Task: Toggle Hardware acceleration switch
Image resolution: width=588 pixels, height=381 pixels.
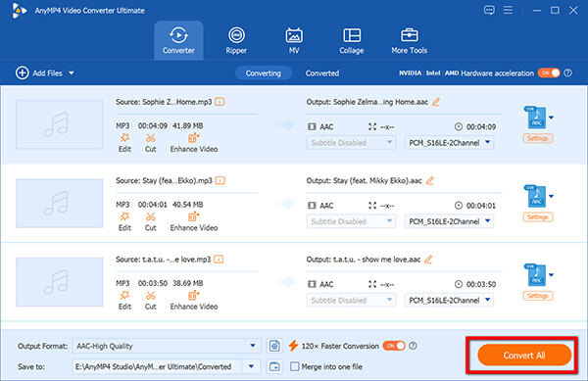Action: click(549, 73)
